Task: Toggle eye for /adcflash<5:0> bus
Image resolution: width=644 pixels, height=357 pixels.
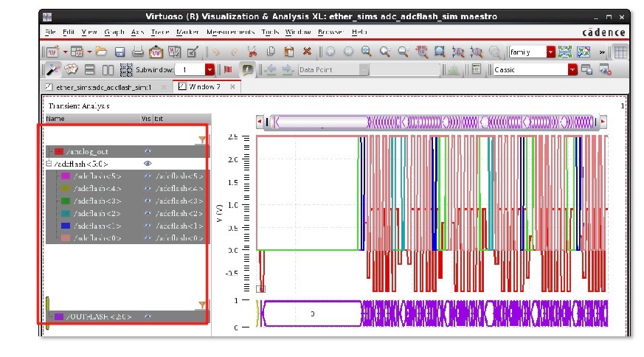Action: [148, 164]
